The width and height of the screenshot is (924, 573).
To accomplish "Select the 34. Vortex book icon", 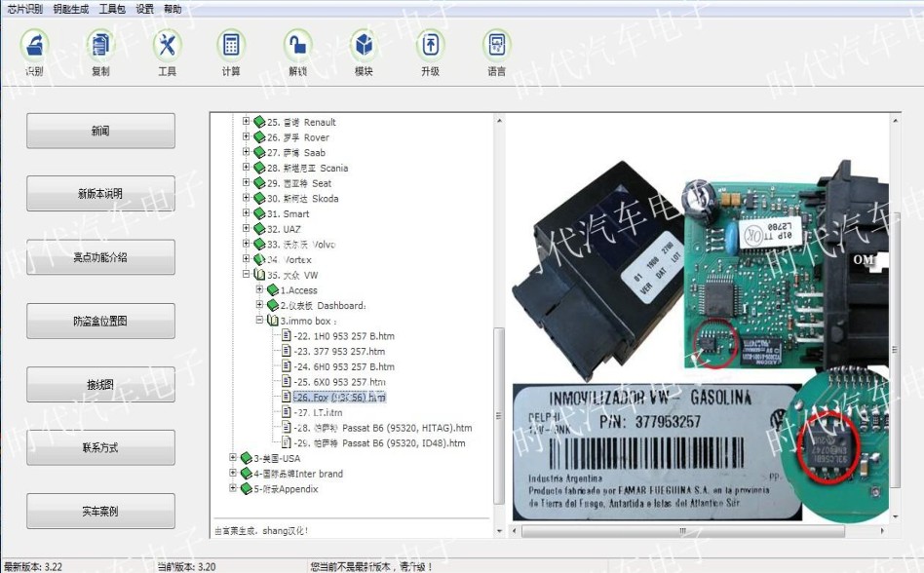I will [259, 259].
